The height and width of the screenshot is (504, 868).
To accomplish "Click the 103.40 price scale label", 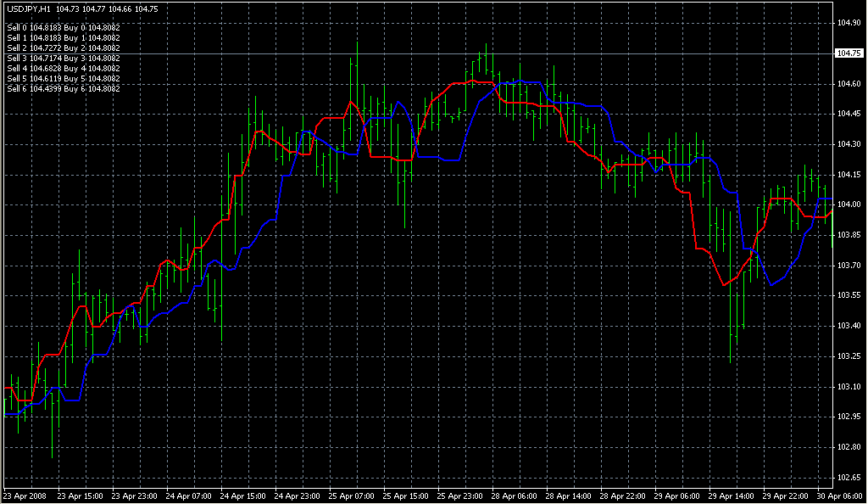I will [x=849, y=327].
